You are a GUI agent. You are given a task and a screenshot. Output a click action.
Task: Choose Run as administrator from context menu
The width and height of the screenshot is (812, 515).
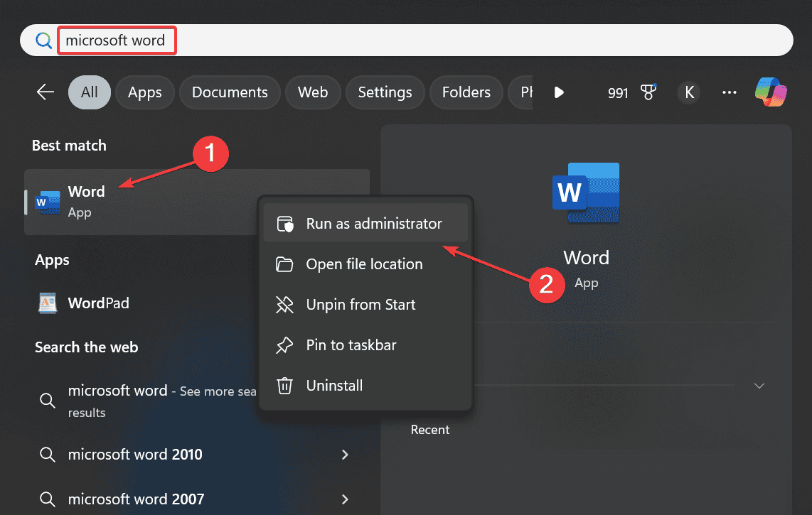pos(365,224)
